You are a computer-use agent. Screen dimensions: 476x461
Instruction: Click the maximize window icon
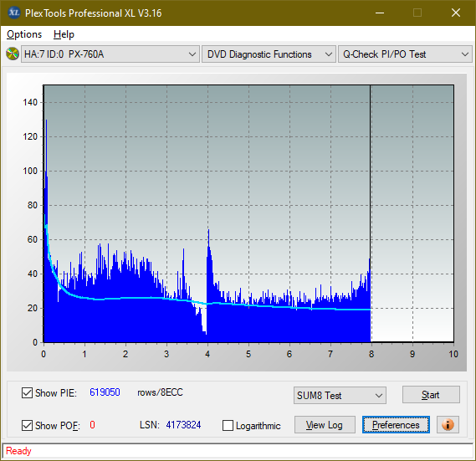(x=417, y=13)
